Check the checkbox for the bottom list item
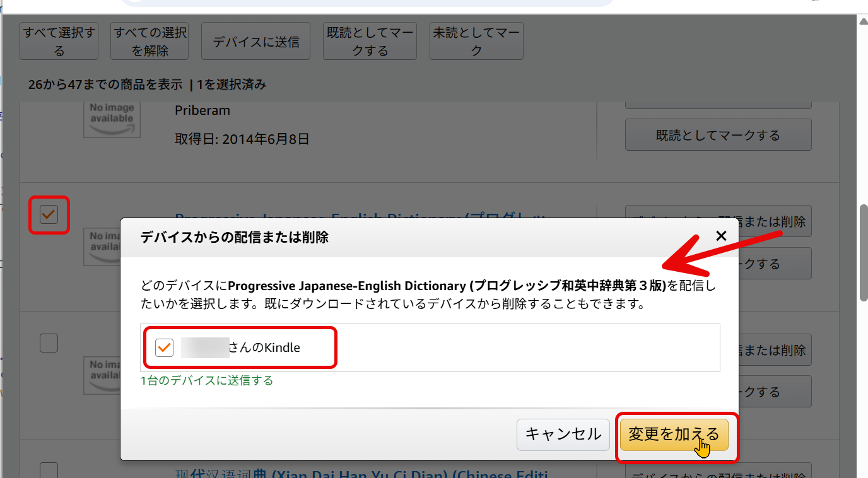 [x=49, y=470]
